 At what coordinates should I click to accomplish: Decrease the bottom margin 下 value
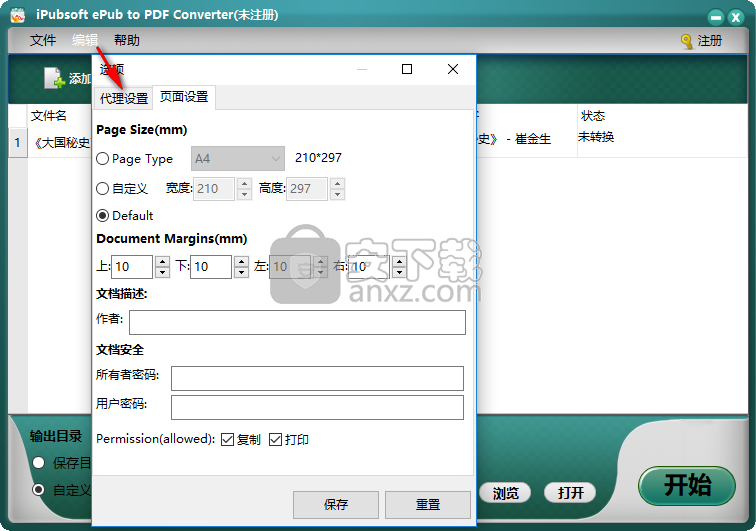tap(242, 272)
